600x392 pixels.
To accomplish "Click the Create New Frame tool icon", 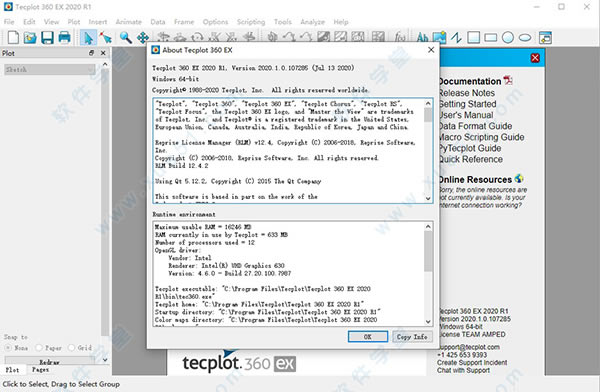I will (x=545, y=38).
